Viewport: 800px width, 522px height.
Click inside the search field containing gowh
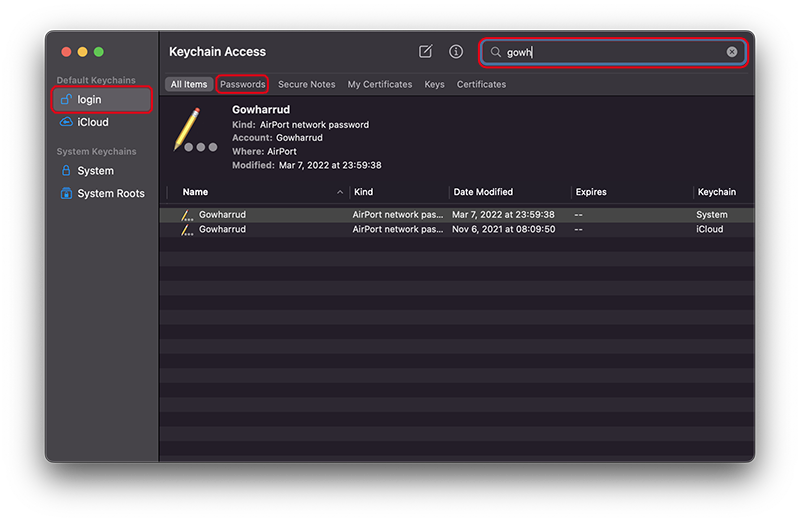coord(613,52)
